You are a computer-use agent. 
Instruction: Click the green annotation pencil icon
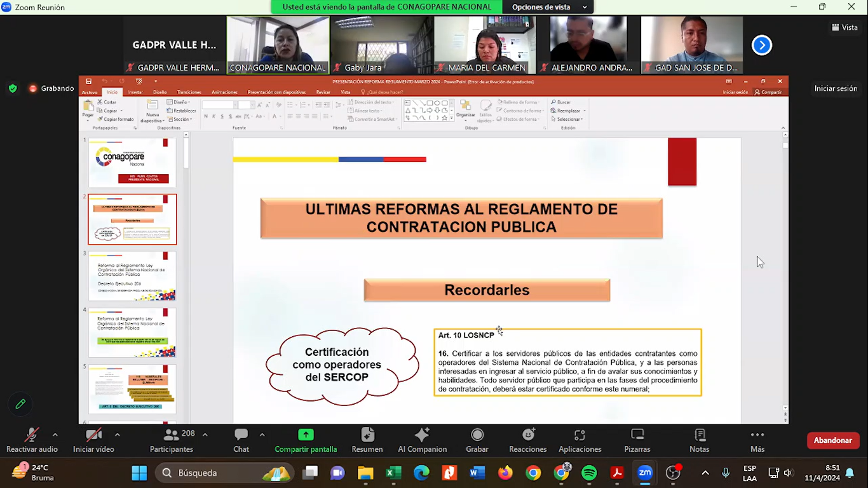(x=20, y=404)
